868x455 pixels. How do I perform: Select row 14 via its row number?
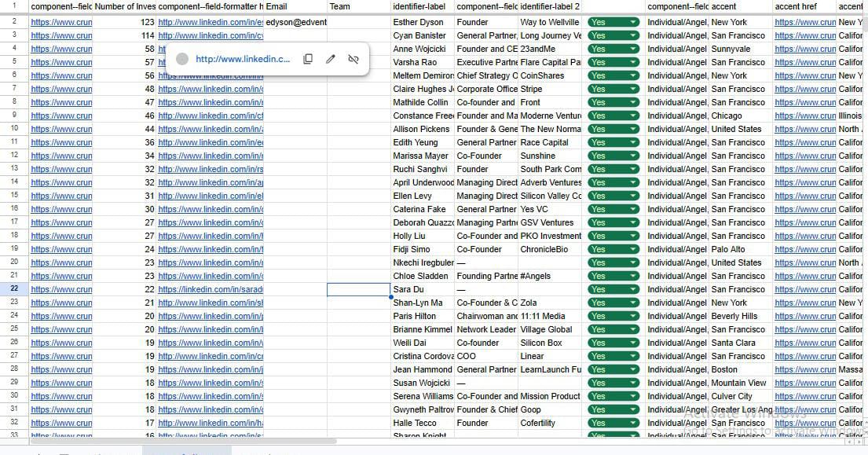point(14,182)
